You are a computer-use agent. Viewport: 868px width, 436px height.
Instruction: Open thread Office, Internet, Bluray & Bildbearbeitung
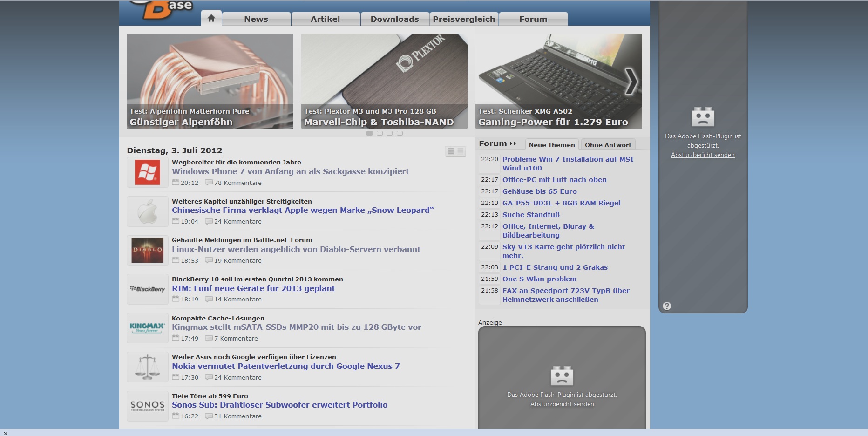[x=548, y=231]
